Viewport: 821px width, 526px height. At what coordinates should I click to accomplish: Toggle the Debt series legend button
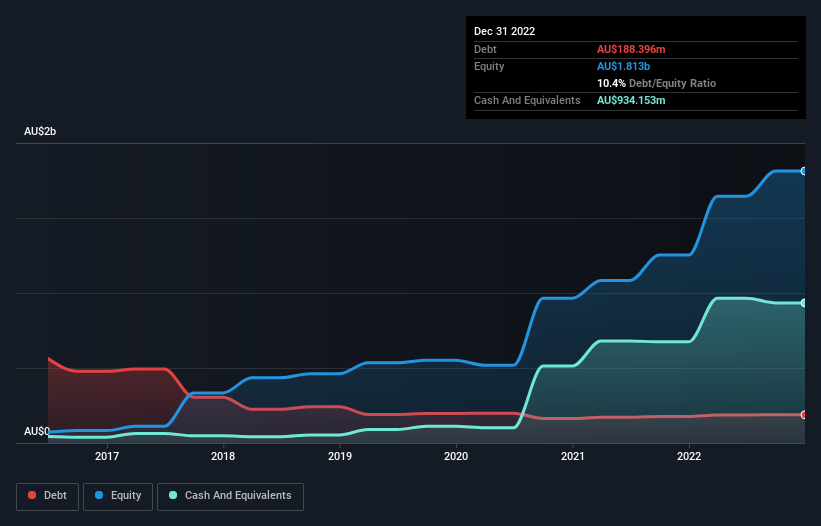47,496
